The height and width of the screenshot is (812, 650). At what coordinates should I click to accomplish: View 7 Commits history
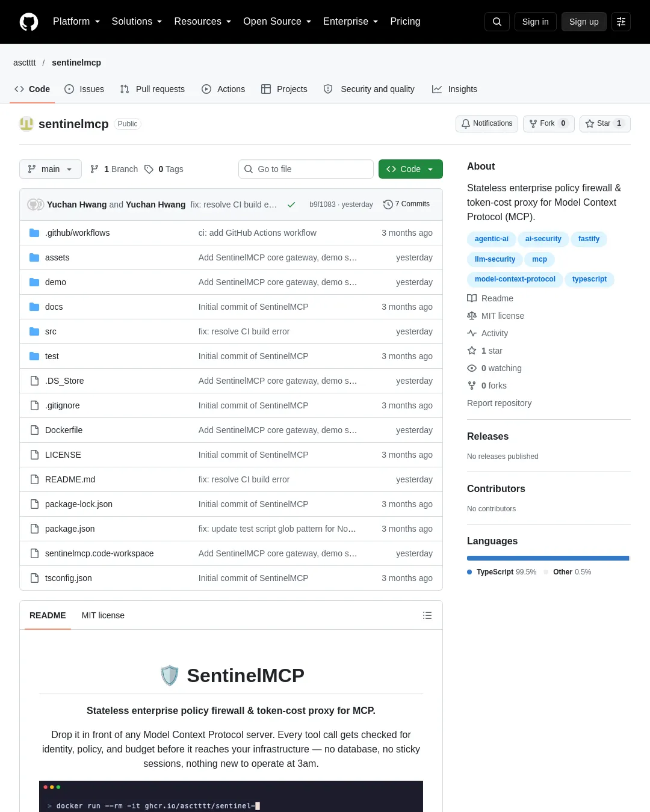coord(407,205)
